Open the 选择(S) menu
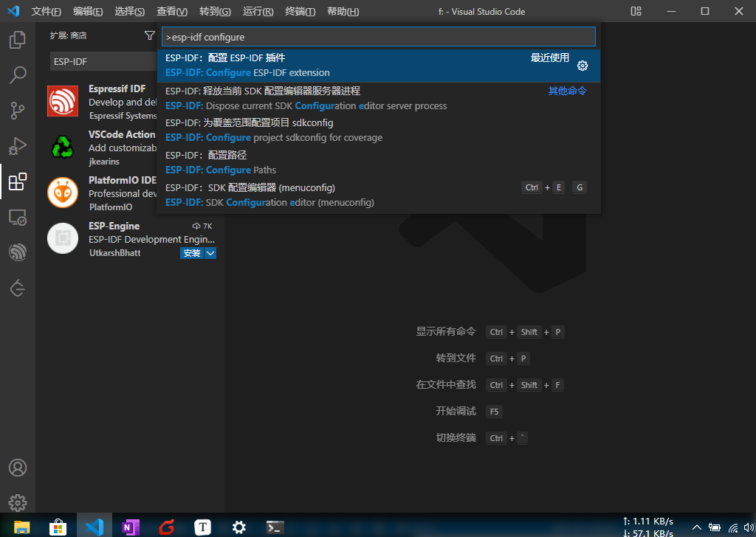The height and width of the screenshot is (537, 756). click(x=130, y=11)
